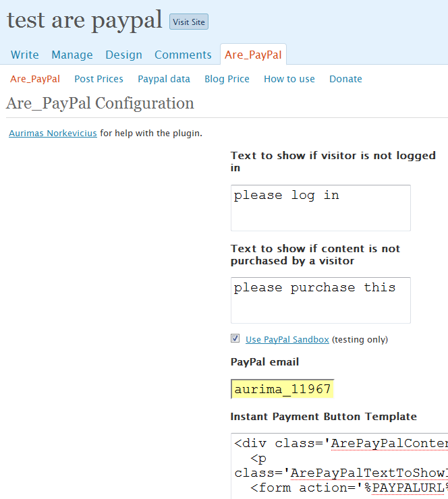Click the Visit Site button

189,22
